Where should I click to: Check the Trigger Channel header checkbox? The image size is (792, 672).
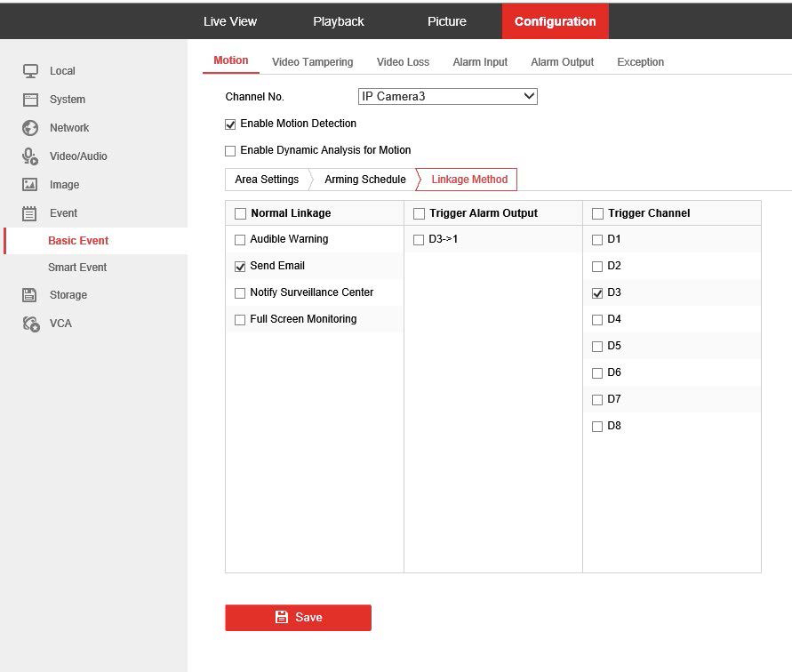[x=597, y=213]
